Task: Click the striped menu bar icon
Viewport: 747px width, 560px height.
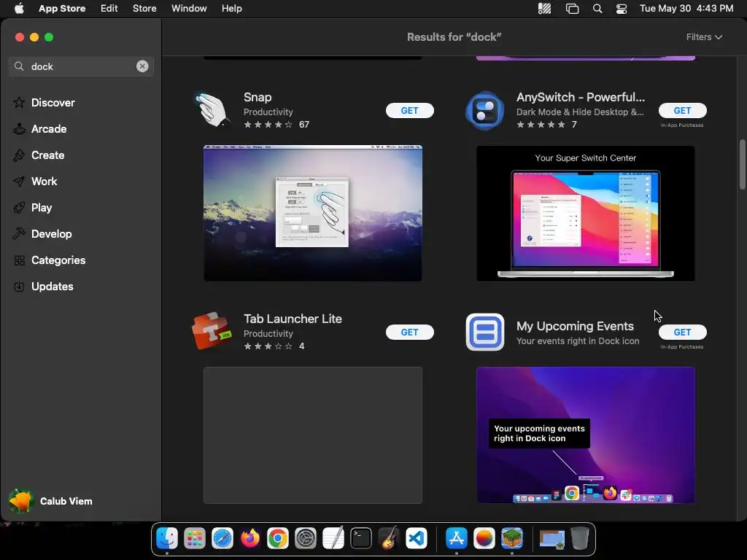Action: (544, 9)
